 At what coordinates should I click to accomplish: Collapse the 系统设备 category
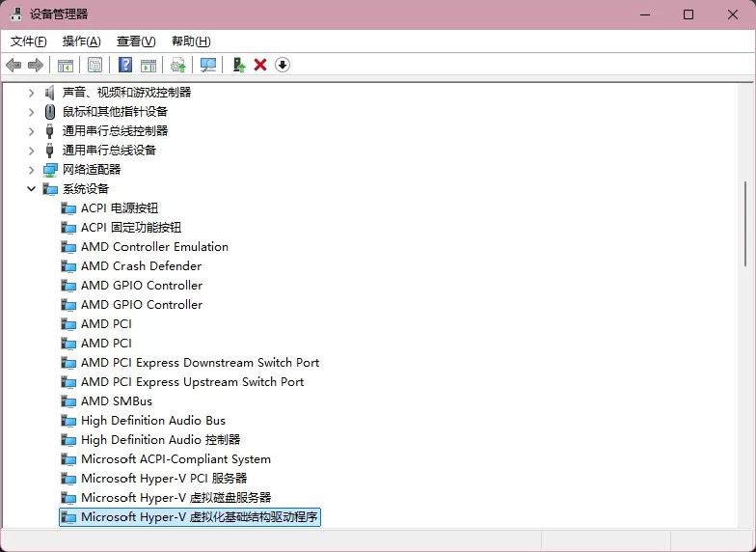click(x=31, y=189)
